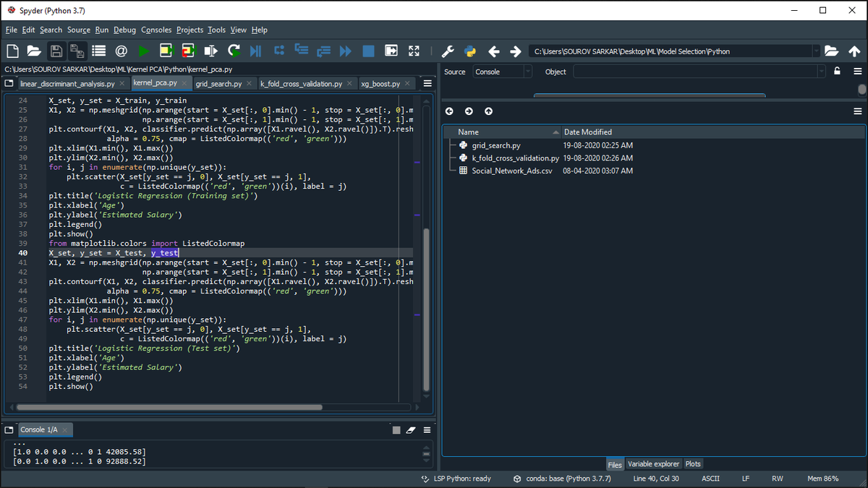Go back to previous working directory

tap(494, 51)
